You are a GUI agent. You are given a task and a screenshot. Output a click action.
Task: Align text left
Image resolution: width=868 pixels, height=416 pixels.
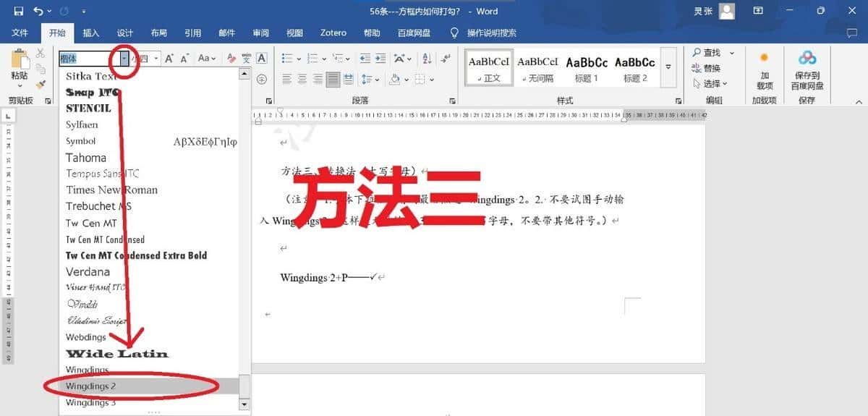pos(286,79)
